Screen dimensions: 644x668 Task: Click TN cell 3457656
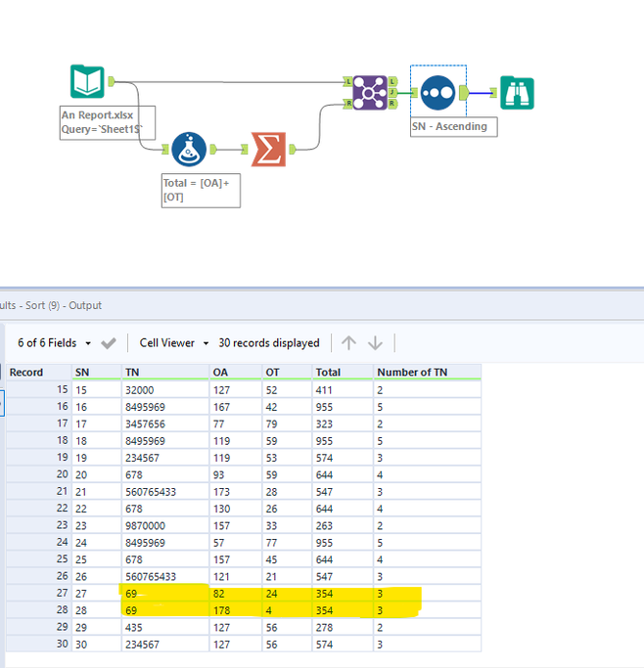(165, 423)
